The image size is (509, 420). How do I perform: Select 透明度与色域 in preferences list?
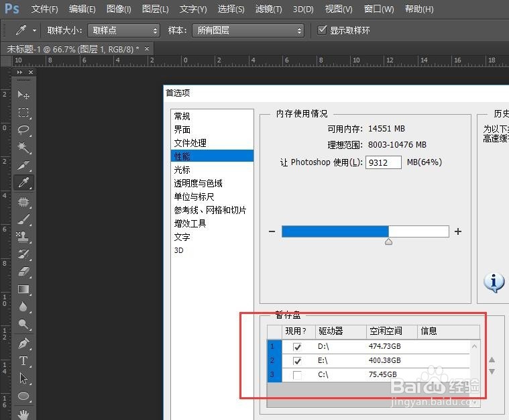tap(212, 183)
